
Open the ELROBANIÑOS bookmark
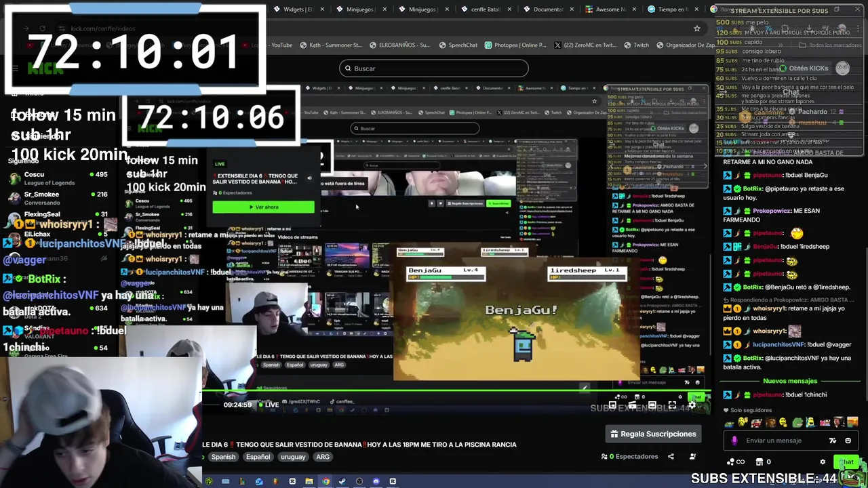pos(400,45)
